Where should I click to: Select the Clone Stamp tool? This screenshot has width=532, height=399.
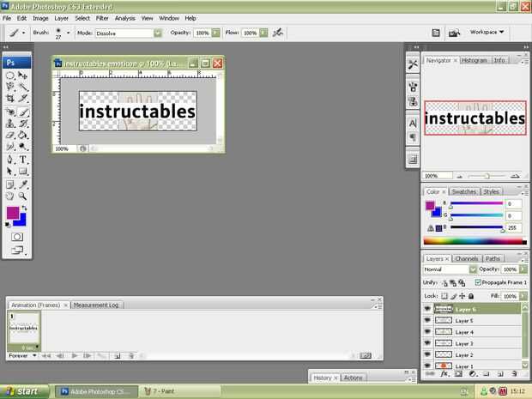click(10, 124)
